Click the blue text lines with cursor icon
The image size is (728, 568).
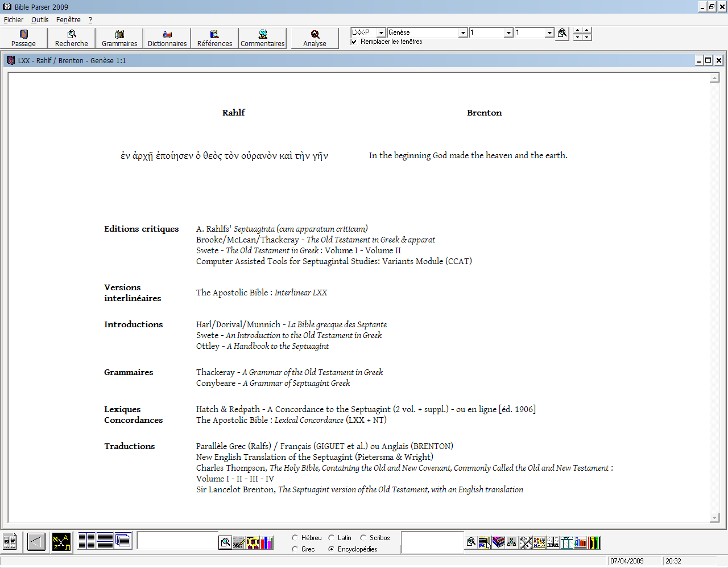(x=484, y=542)
